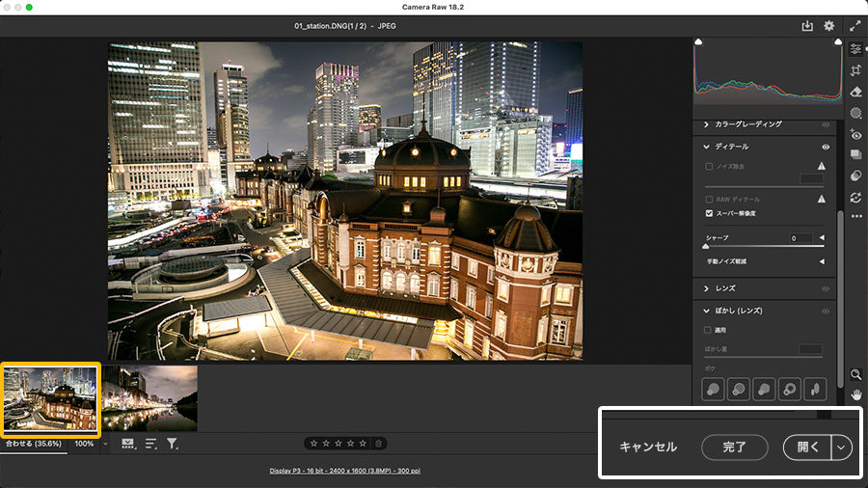Image resolution: width=868 pixels, height=488 pixels.
Task: Click warning triangle beside ノイズ除去
Action: [x=822, y=166]
